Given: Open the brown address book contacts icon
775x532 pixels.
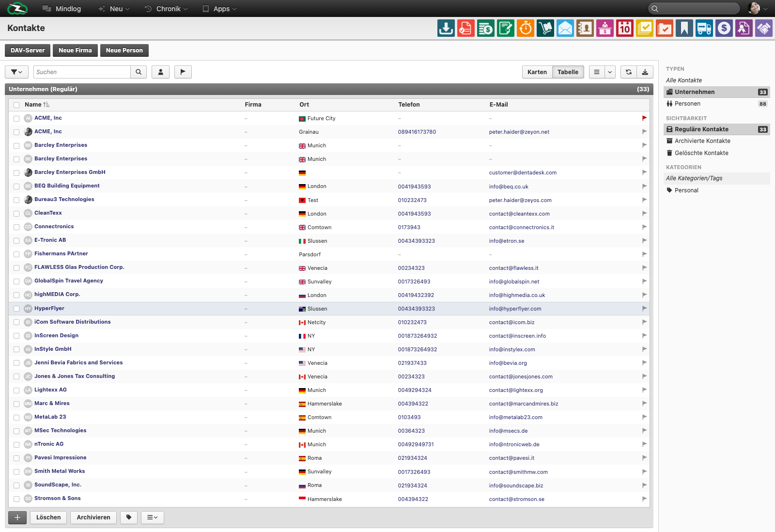Looking at the screenshot, I should pos(585,28).
